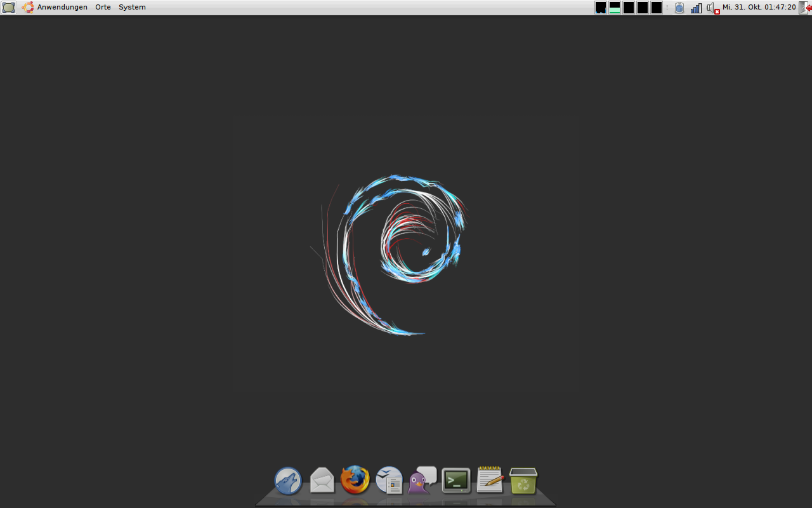Launch Amarok wolf icon in the dock
Viewport: 812px width, 508px height.
(x=288, y=481)
